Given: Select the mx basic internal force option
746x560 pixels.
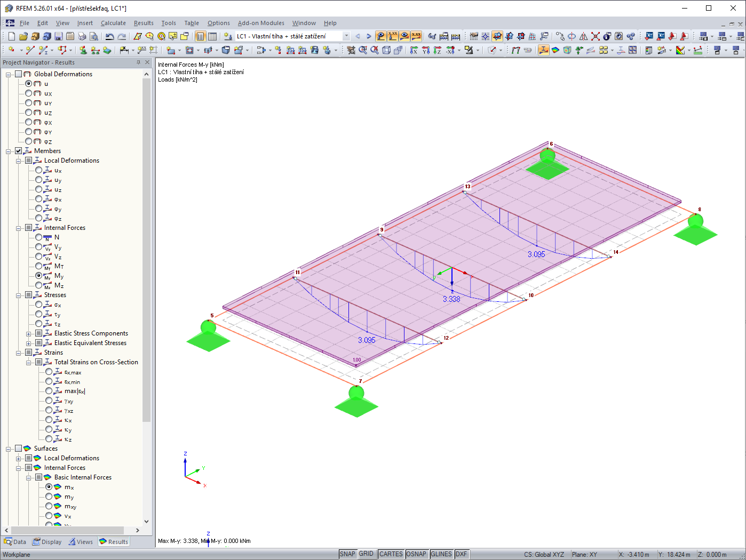Looking at the screenshot, I should pyautogui.click(x=48, y=487).
